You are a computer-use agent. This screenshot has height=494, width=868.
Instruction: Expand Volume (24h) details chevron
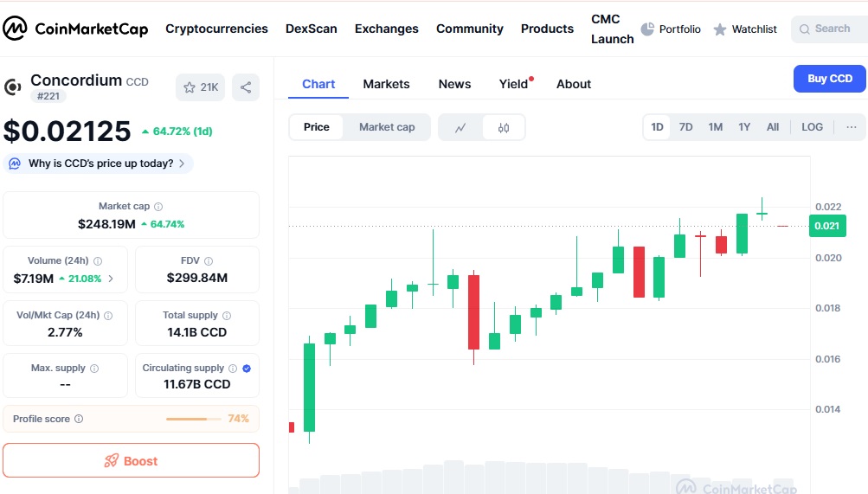tap(111, 279)
